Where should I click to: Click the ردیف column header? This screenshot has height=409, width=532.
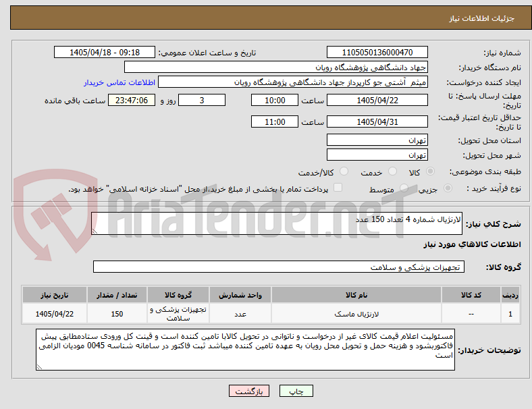pyautogui.click(x=510, y=295)
